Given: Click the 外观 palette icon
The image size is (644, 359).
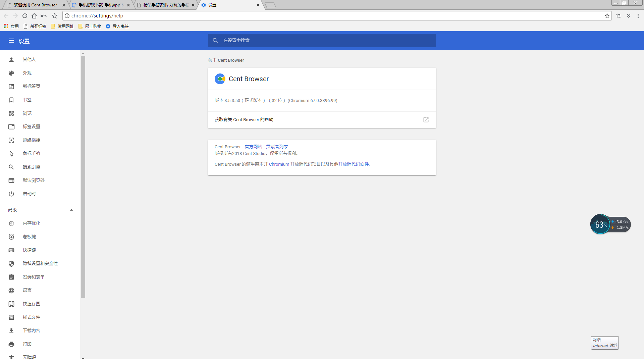Looking at the screenshot, I should tap(11, 73).
